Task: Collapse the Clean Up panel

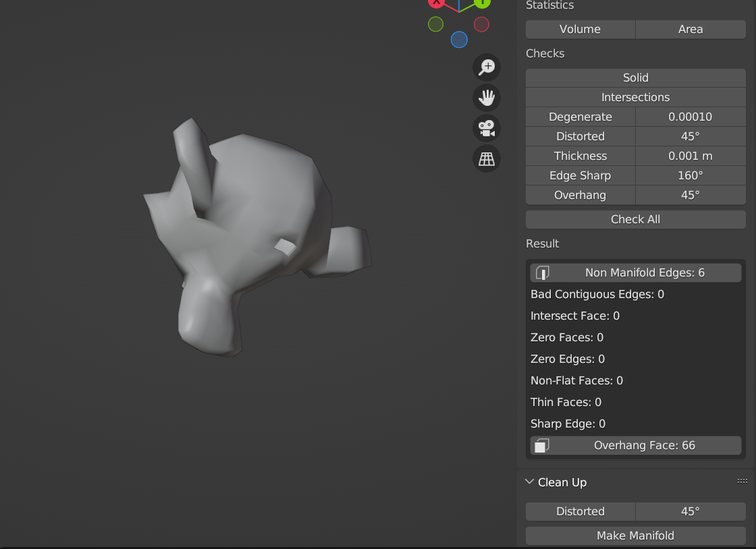Action: 529,482
